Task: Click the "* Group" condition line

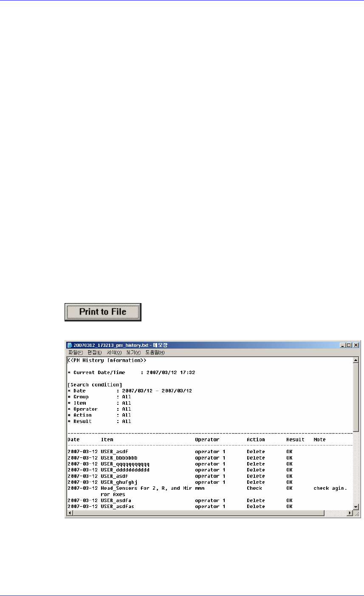Action: tap(99, 397)
